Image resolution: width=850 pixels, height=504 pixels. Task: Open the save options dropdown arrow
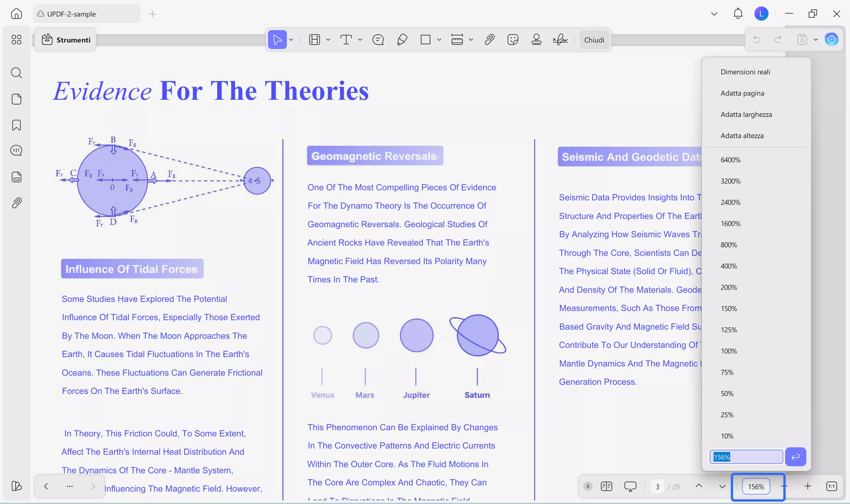pos(815,40)
